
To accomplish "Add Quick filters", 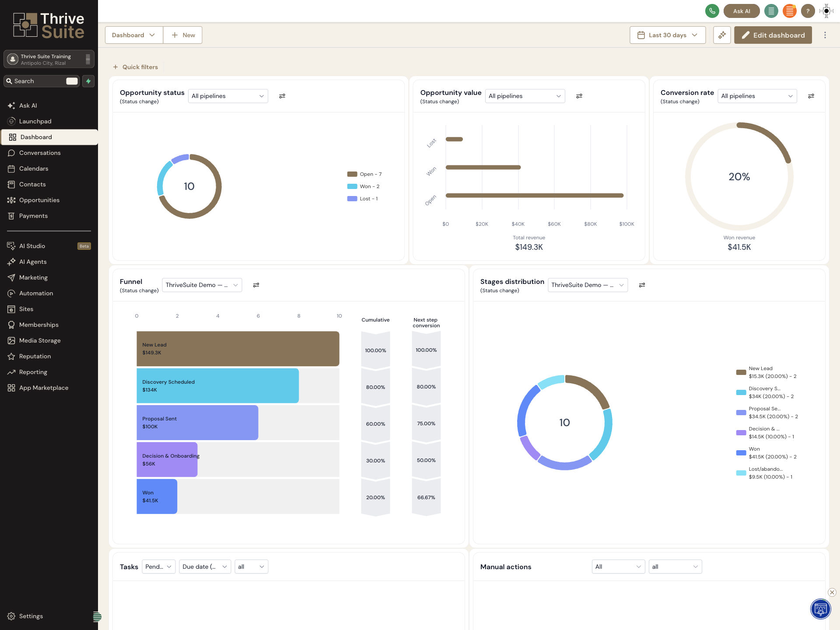I will 135,67.
